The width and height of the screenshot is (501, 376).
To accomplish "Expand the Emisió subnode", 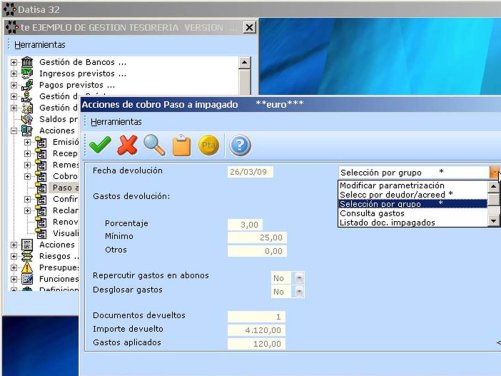I will pyautogui.click(x=28, y=142).
